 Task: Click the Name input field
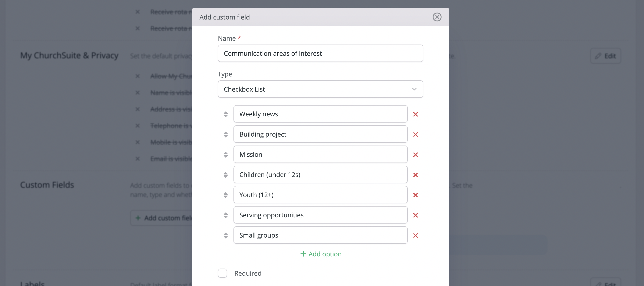pyautogui.click(x=320, y=53)
